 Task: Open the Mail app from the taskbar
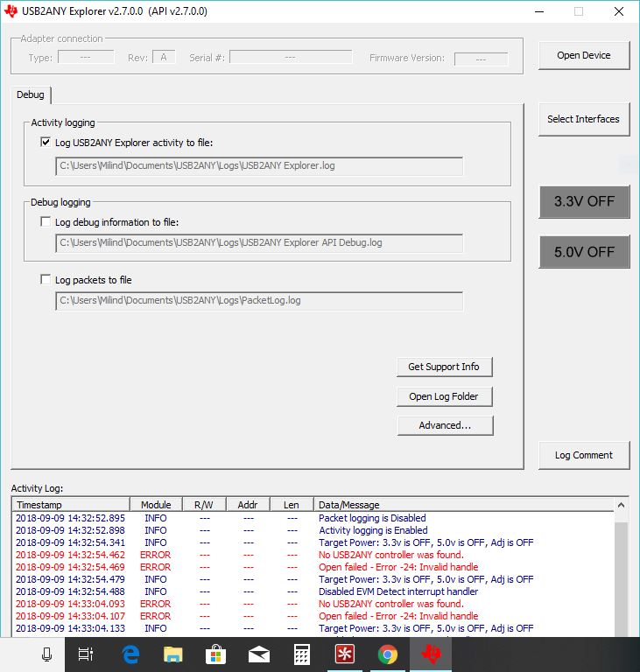pyautogui.click(x=259, y=654)
